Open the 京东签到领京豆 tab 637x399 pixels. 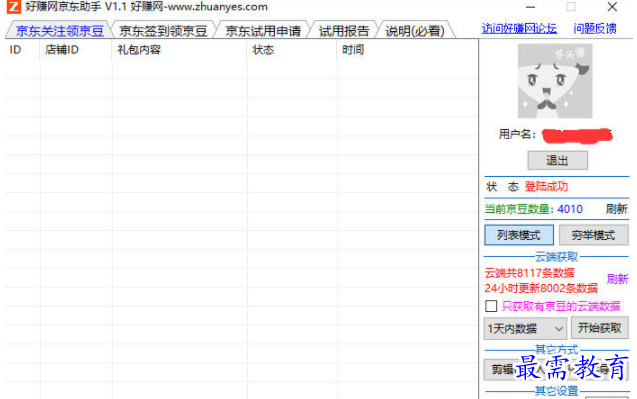tap(163, 31)
